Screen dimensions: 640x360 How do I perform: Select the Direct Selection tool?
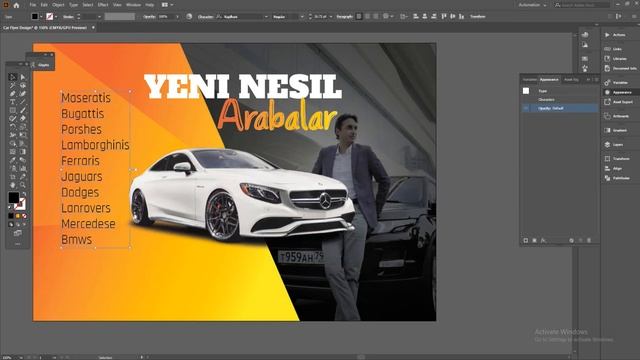(23, 77)
